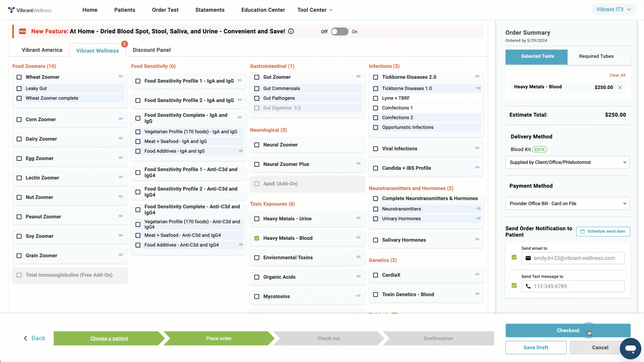Click link icon next to Soy Zoomer
The image size is (644, 362).
tap(121, 235)
